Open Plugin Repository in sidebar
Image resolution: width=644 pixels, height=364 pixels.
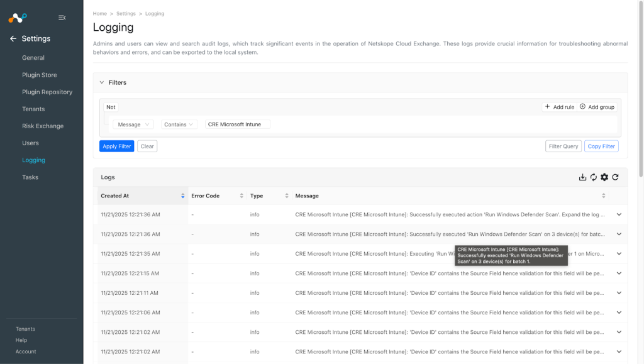pos(47,92)
